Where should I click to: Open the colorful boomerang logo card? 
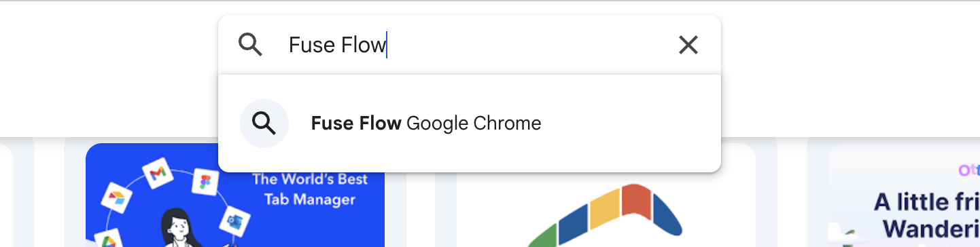click(595, 195)
